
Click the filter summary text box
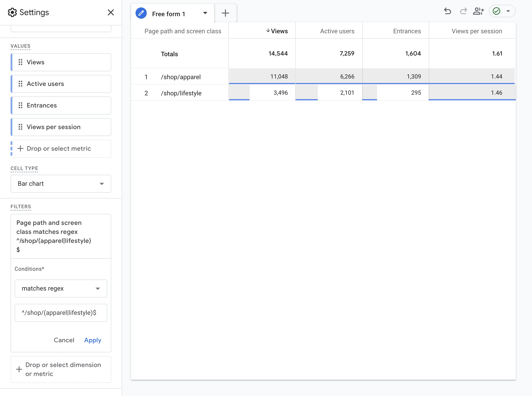(61, 236)
